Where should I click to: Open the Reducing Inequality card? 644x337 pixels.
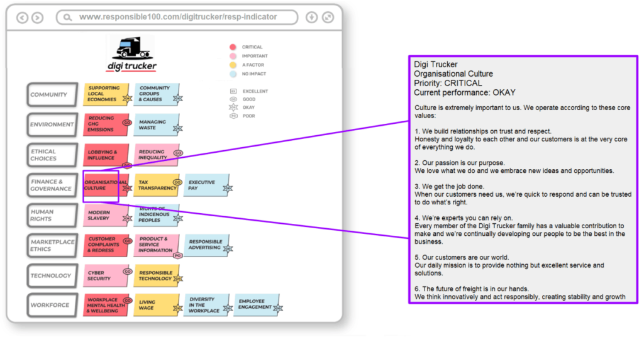156,155
